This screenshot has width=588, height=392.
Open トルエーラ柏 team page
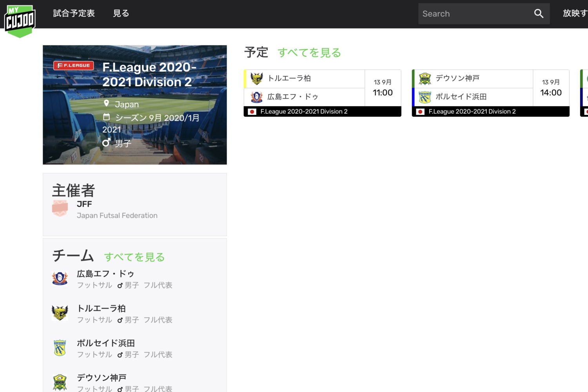[101, 309]
